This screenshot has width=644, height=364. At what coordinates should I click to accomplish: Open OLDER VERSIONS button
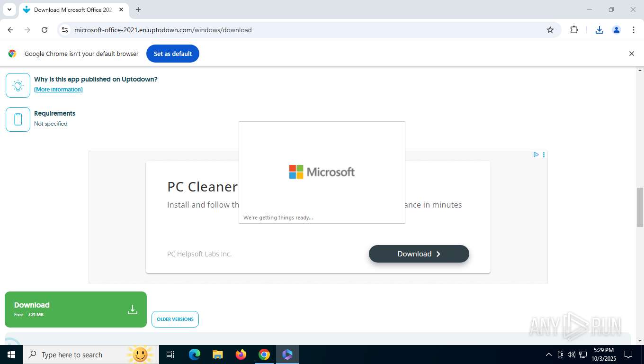(175, 319)
